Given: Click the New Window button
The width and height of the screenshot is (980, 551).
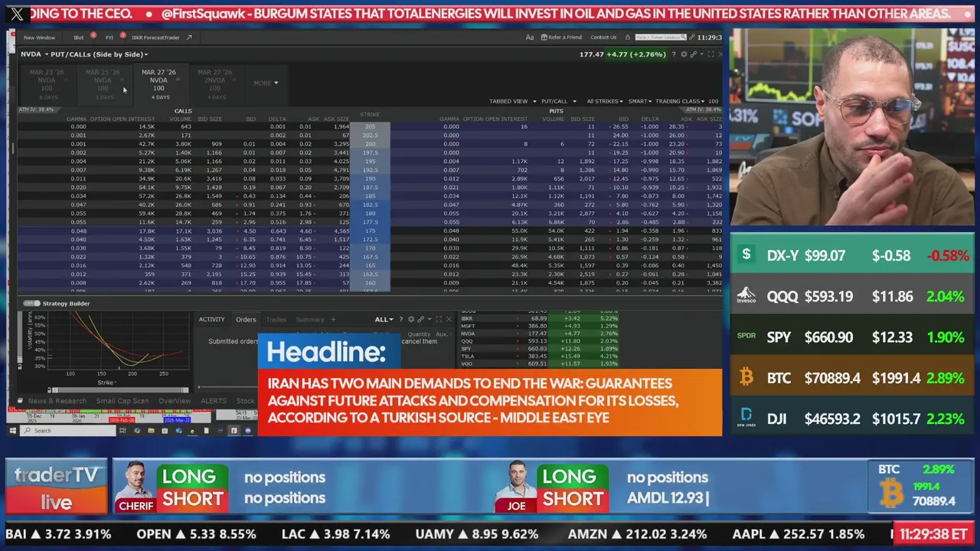Looking at the screenshot, I should (x=39, y=37).
